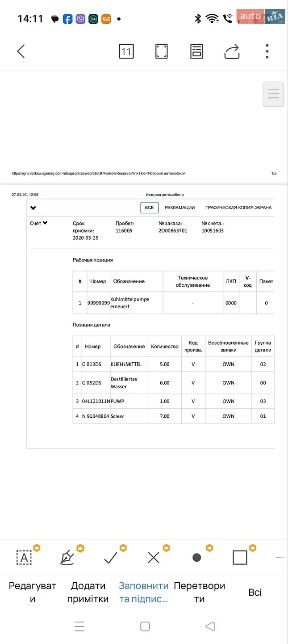The image size is (288, 644).
Task: Open the Додати примітки tab
Action: pos(88,592)
